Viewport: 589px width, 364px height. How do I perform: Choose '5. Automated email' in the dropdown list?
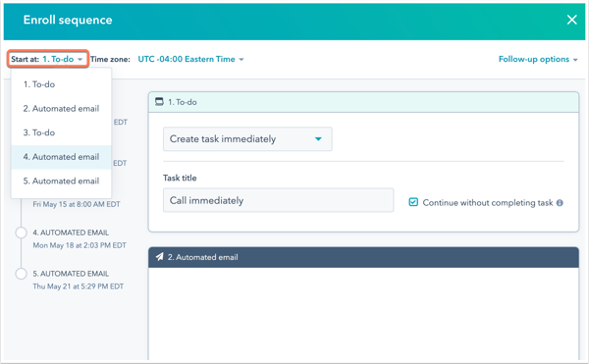pos(61,182)
